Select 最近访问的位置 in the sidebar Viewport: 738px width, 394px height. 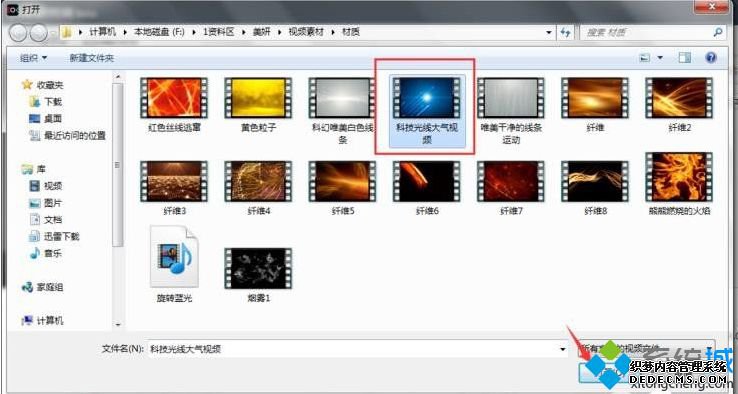pyautogui.click(x=67, y=136)
